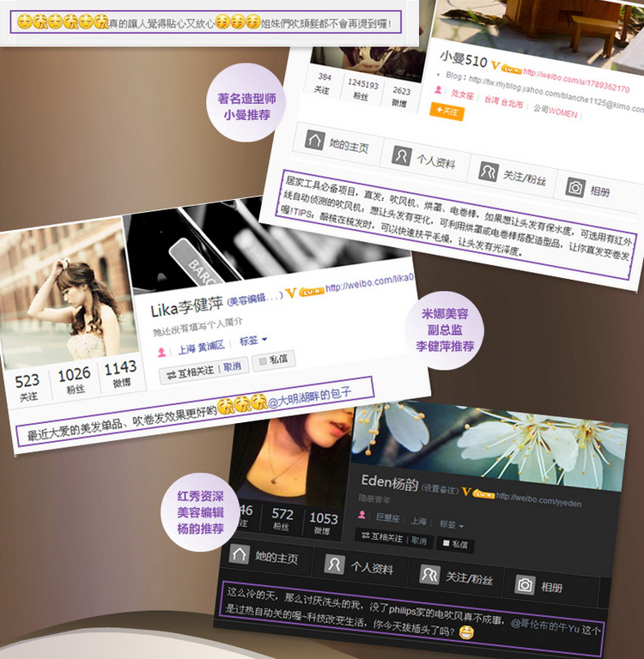Expand the 标签 dropdown in Lika李健萍 card
This screenshot has width=644, height=659.
click(x=253, y=340)
